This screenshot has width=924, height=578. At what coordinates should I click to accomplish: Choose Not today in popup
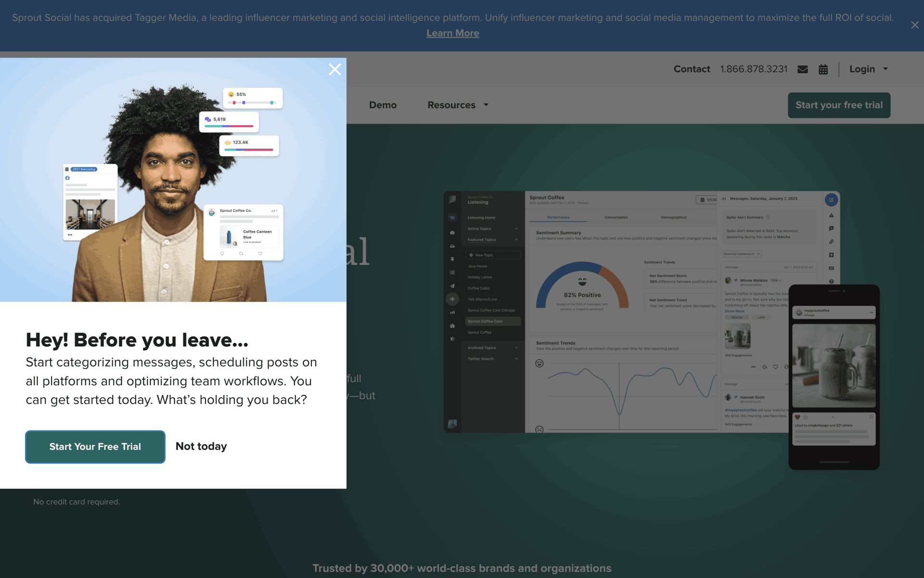click(x=201, y=447)
